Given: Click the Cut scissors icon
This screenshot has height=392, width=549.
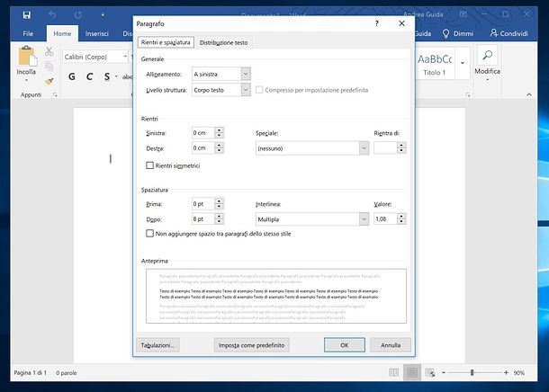Looking at the screenshot, I should tap(49, 51).
